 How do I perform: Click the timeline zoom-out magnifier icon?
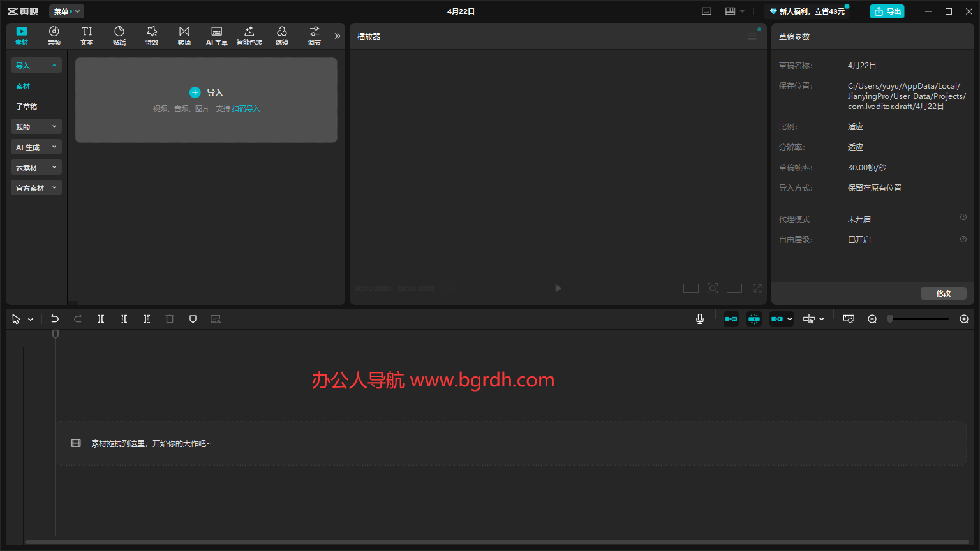(872, 319)
